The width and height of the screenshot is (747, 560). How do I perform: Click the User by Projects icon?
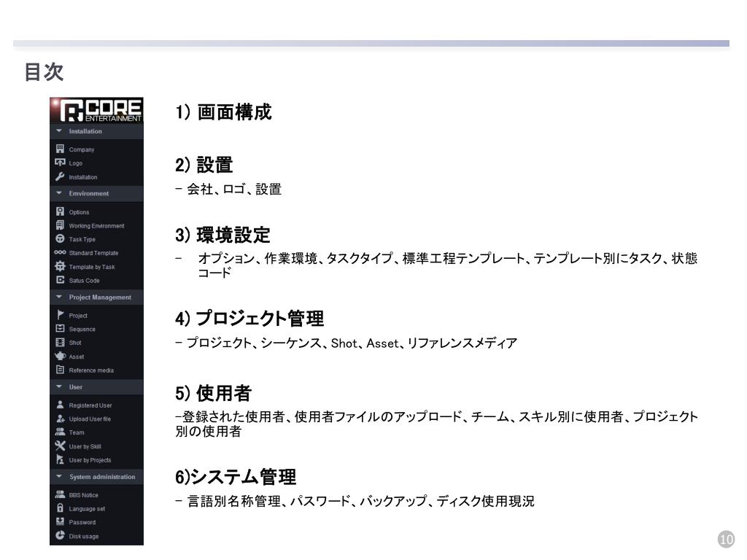pos(60,459)
